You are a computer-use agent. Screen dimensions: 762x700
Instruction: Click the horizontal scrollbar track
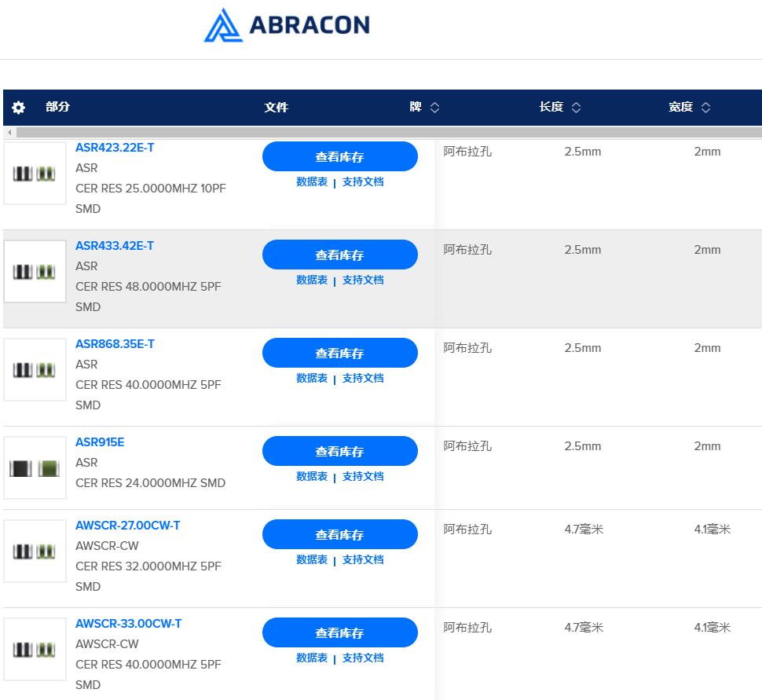tap(389, 132)
